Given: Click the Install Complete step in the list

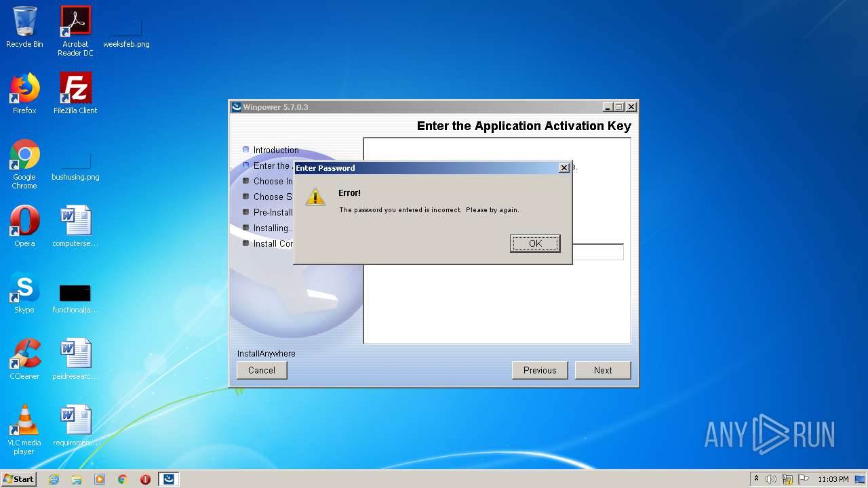Looking at the screenshot, I should click(x=273, y=243).
